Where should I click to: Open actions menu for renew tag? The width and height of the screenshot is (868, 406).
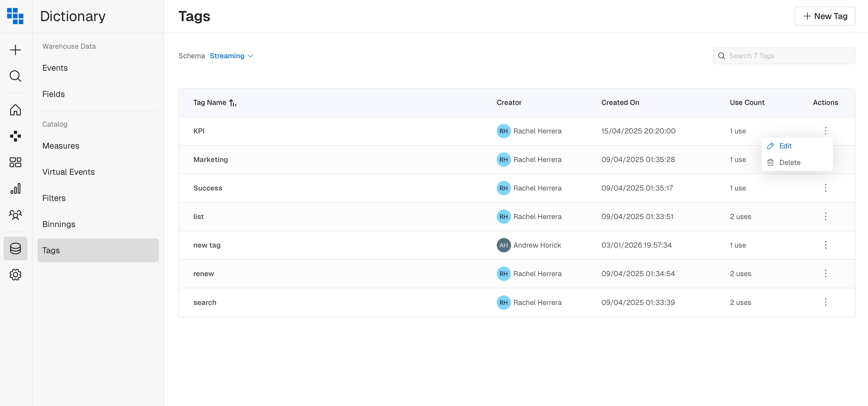[x=825, y=273]
